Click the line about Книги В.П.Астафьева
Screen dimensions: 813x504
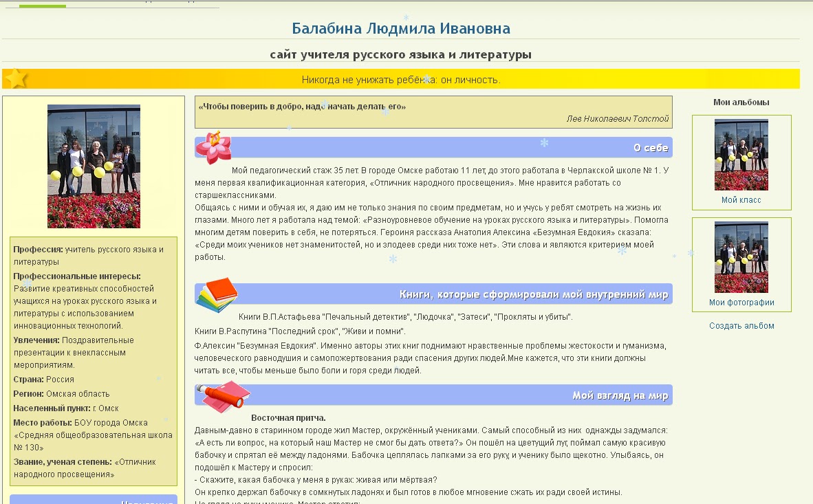tap(405, 317)
